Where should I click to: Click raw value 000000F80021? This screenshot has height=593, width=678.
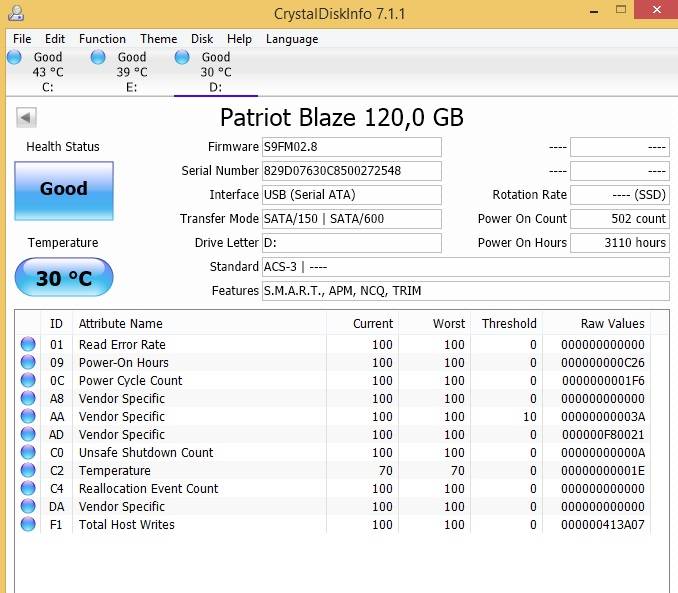[603, 435]
